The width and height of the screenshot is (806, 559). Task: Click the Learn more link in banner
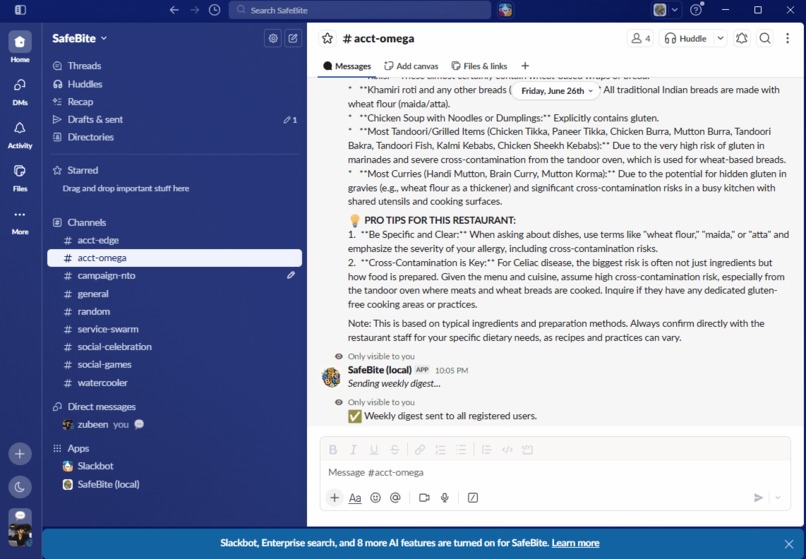[x=575, y=543]
